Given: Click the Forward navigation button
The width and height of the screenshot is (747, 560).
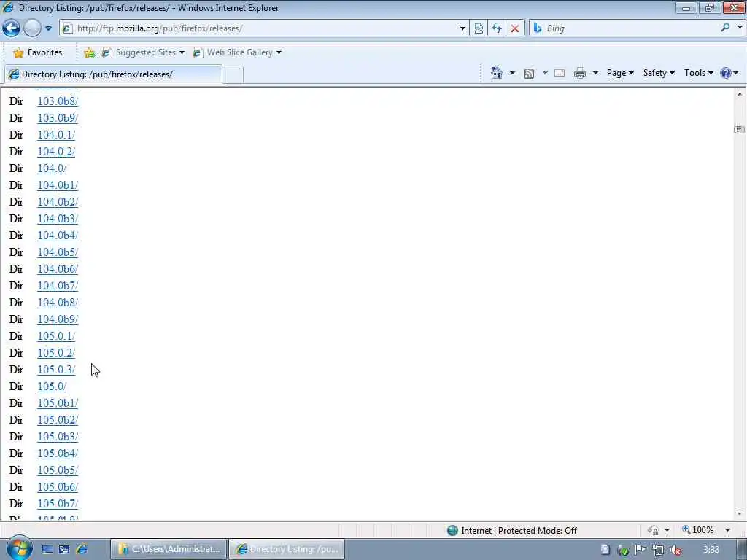Looking at the screenshot, I should pos(32,28).
